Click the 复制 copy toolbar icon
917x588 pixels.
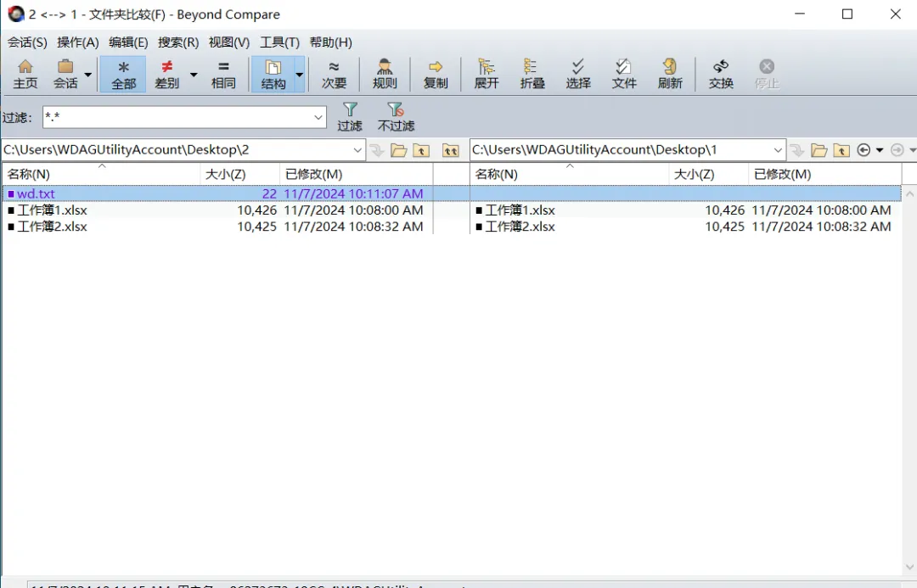pos(435,74)
